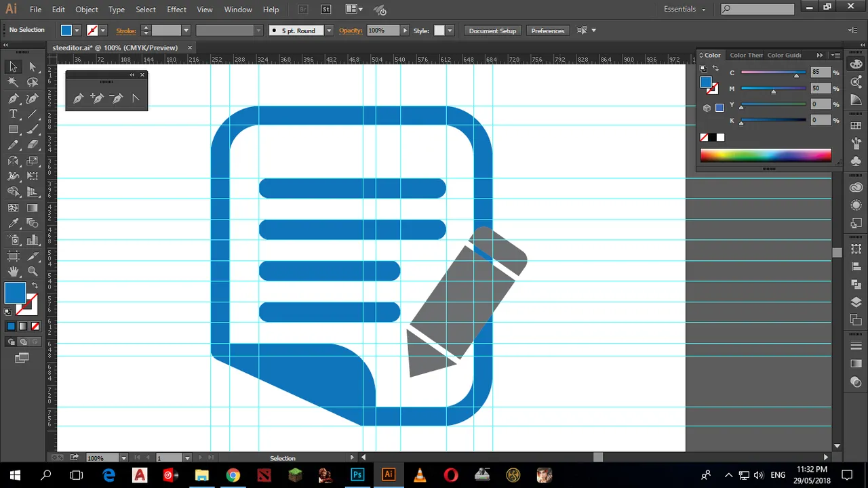Select the Eraser tool
This screenshot has height=488, width=868.
coord(32,145)
